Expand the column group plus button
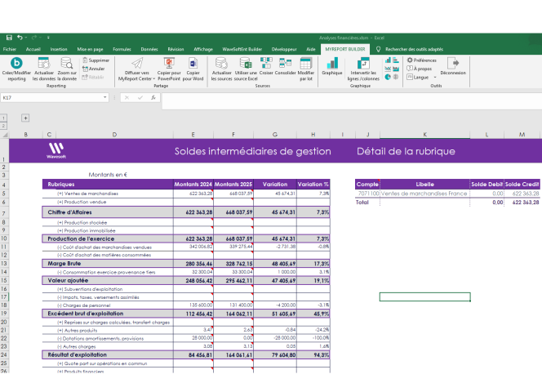The image size is (542, 392). (x=25, y=118)
